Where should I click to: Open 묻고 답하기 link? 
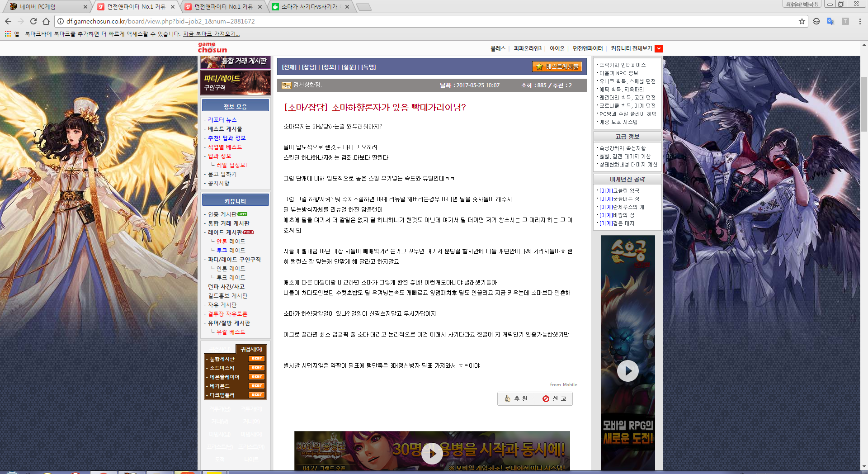tap(222, 174)
